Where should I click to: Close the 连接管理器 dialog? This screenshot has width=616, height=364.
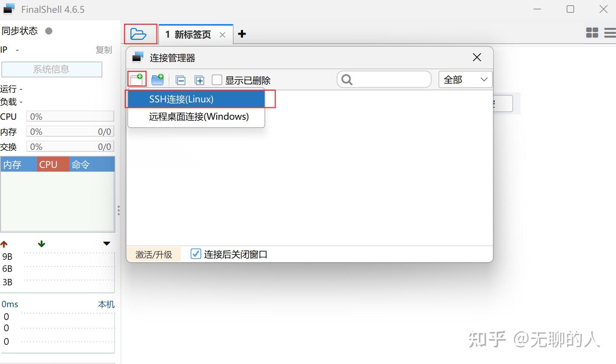point(477,57)
